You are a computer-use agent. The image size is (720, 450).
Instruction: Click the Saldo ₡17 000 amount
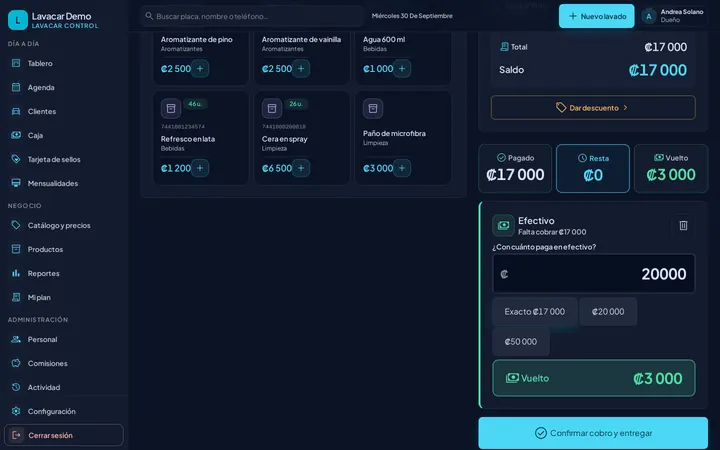click(x=658, y=70)
